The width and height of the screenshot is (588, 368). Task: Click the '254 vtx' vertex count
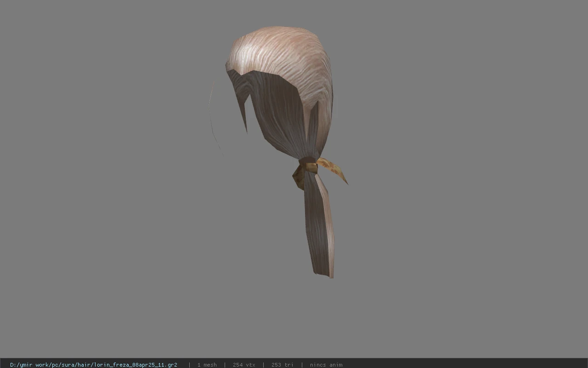[244, 365]
